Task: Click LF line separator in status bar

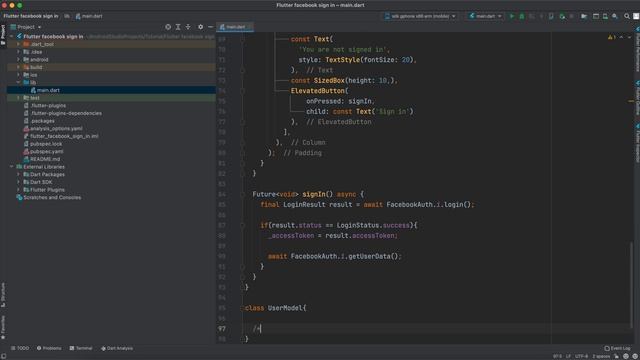Action: [x=568, y=356]
